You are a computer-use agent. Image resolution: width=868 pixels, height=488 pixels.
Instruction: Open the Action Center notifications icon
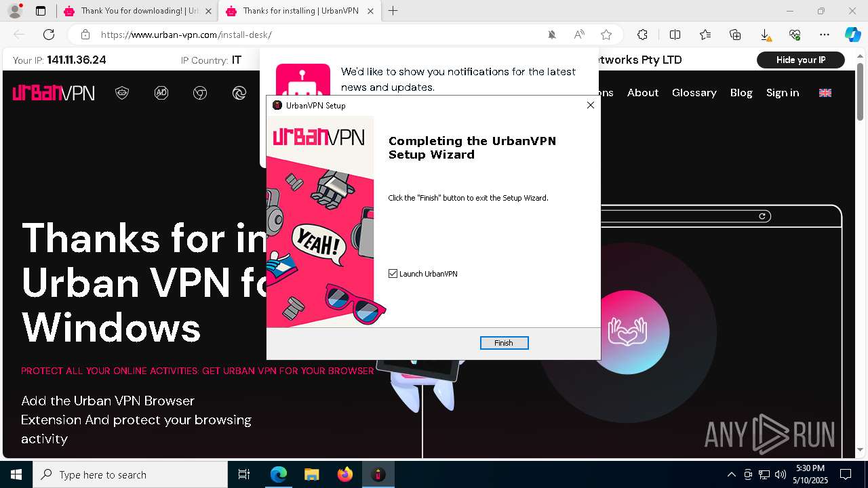point(846,474)
